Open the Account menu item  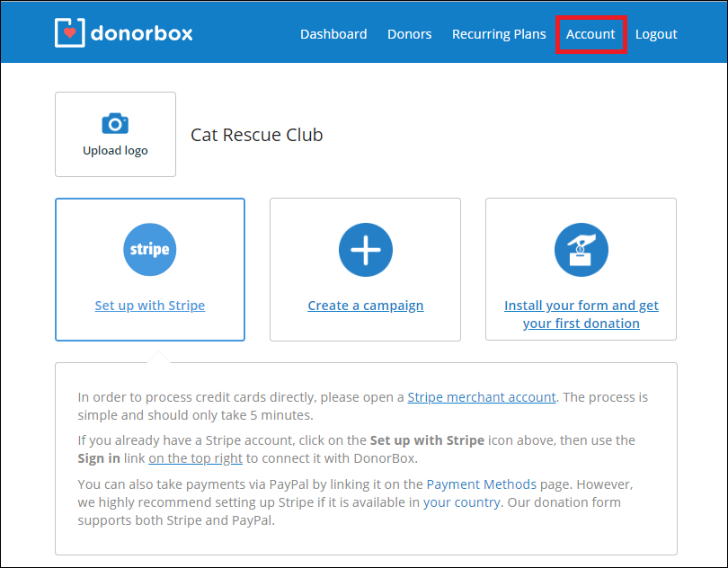click(x=590, y=34)
